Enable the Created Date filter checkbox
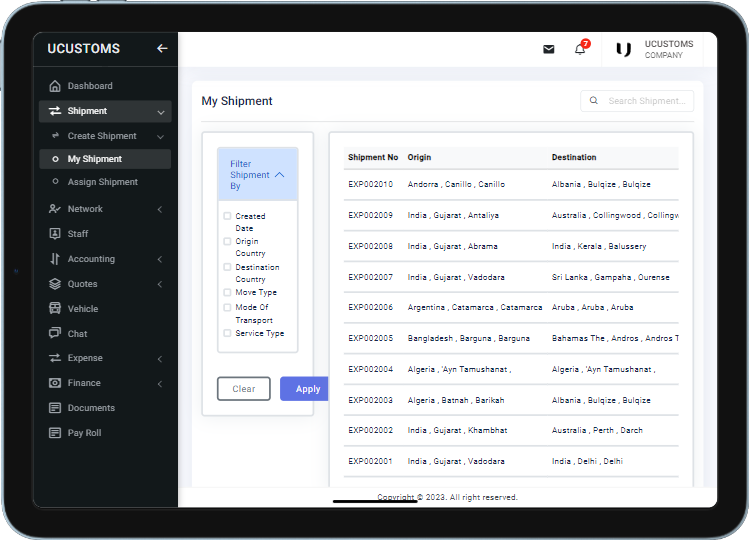This screenshot has height=540, width=749. [x=227, y=216]
